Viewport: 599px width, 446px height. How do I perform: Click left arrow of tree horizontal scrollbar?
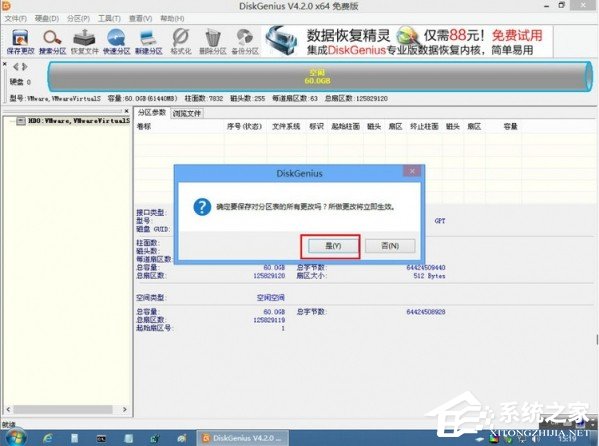pyautogui.click(x=8, y=409)
